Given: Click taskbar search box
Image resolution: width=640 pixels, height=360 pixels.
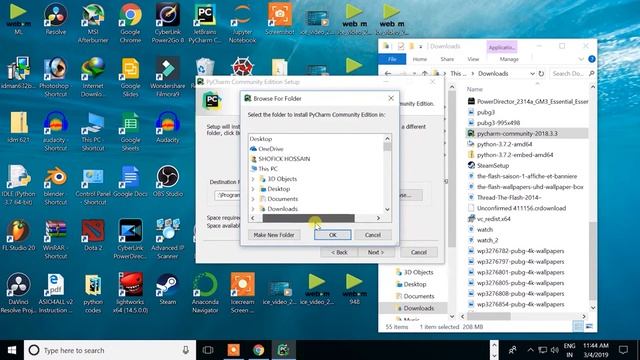Looking at the screenshot, I should pyautogui.click(x=110, y=350).
